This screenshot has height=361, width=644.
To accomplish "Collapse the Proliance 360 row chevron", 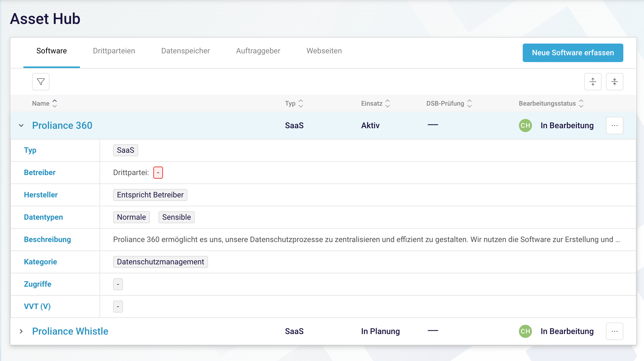I will tap(21, 126).
